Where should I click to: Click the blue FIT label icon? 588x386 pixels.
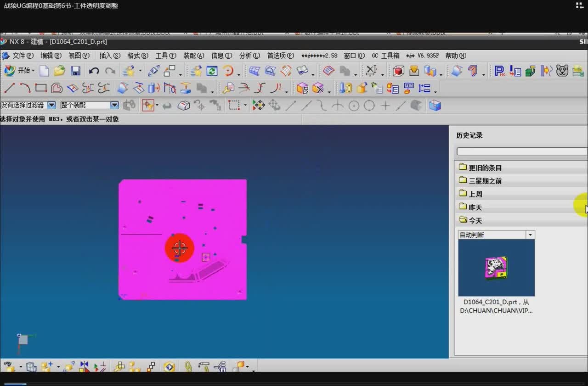[x=408, y=88]
